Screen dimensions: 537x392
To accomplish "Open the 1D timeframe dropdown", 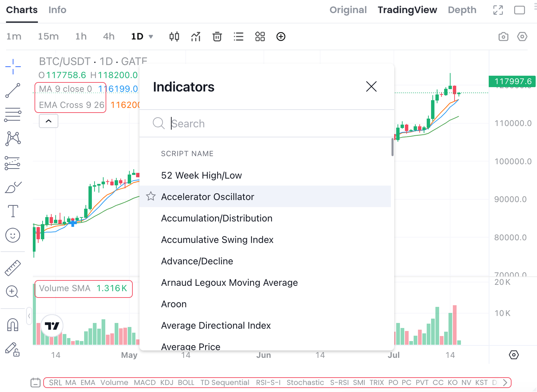I will (142, 37).
